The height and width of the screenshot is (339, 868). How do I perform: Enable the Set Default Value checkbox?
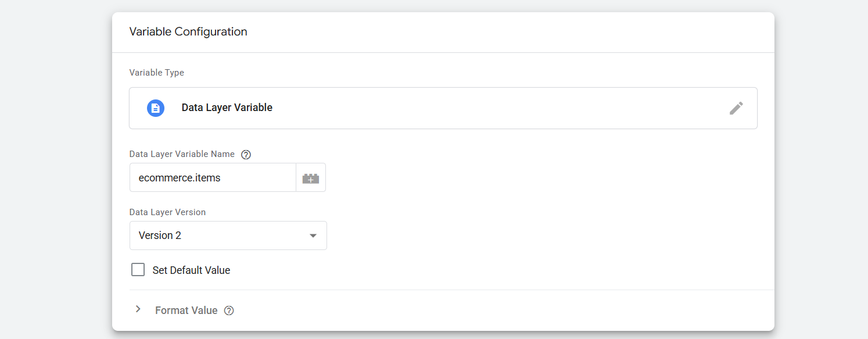point(138,270)
